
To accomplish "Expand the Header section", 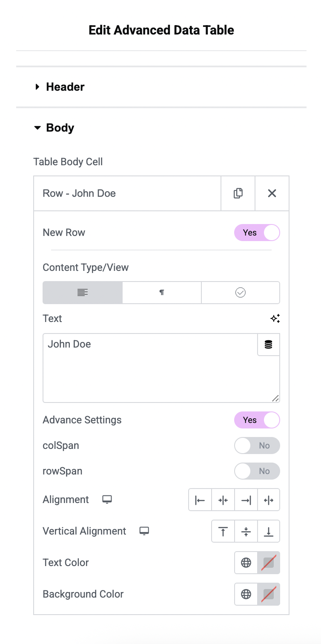I will [60, 86].
